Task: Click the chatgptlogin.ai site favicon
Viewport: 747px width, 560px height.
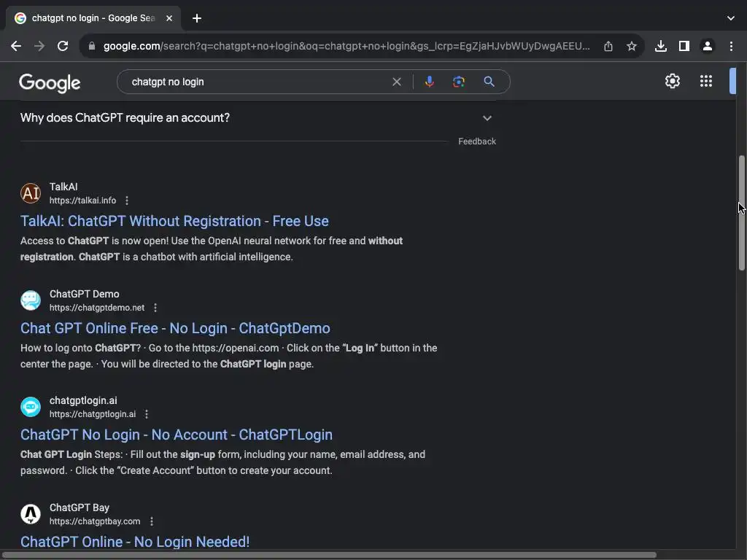Action: [31, 407]
